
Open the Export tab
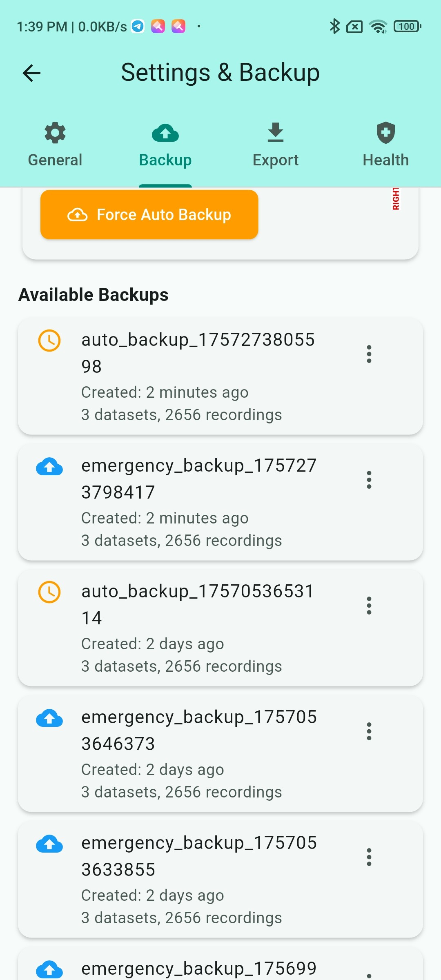point(276,145)
